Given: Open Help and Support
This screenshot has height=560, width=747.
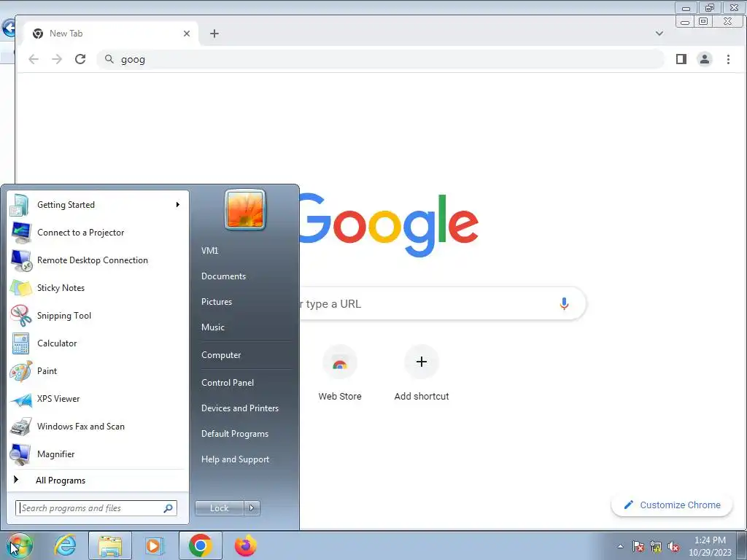Looking at the screenshot, I should 236,459.
